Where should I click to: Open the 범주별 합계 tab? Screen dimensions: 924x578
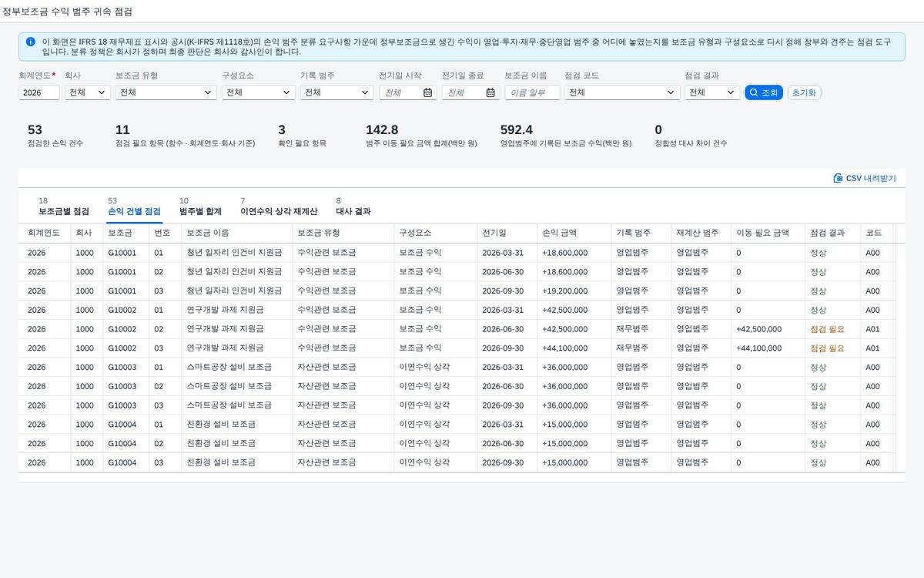pyautogui.click(x=200, y=207)
